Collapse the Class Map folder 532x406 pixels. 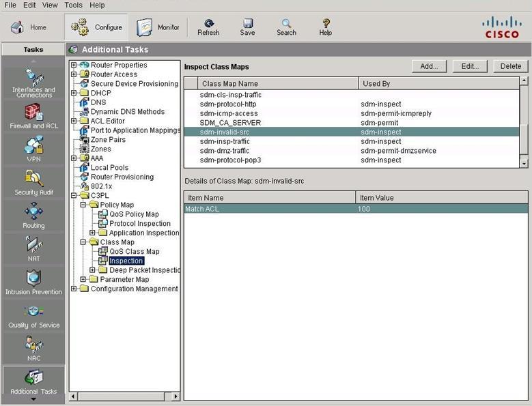click(x=83, y=242)
